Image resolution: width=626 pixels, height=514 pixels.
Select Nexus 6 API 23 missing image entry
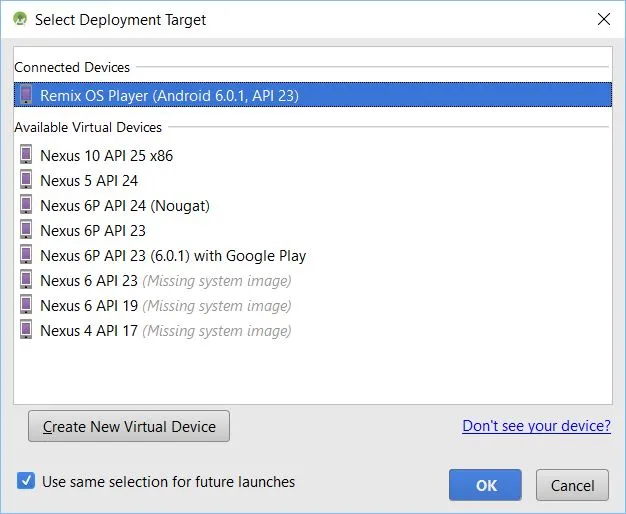click(166, 281)
